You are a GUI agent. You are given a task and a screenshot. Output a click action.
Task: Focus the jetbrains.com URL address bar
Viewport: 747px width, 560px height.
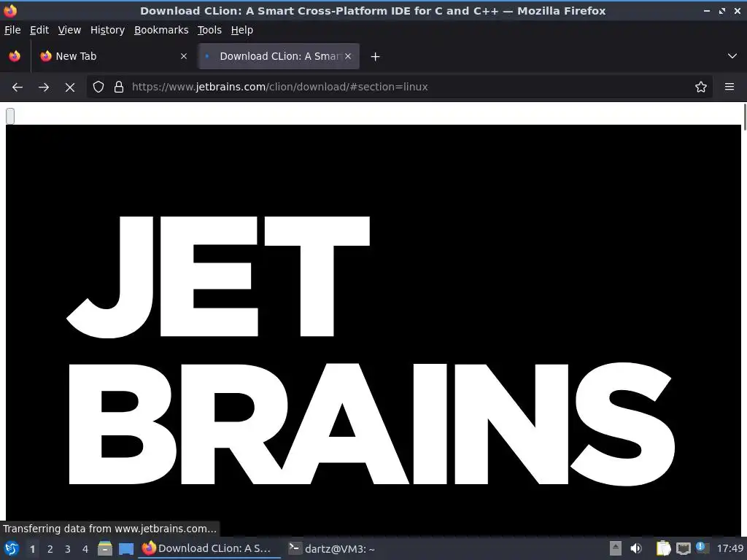tap(399, 87)
